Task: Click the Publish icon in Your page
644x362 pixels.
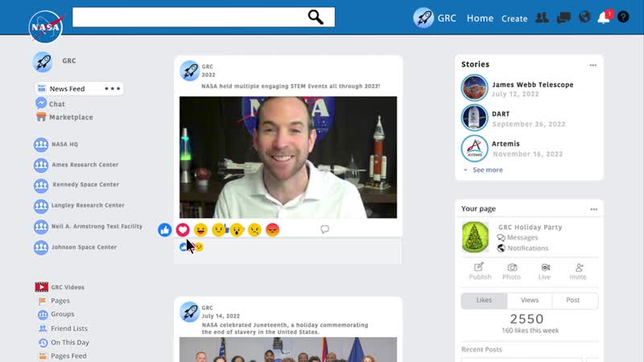Action: 480,271
